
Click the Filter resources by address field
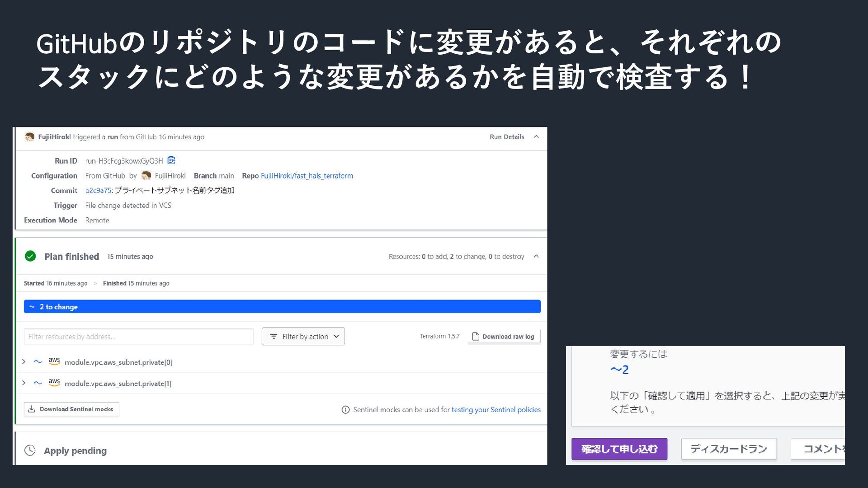click(138, 337)
